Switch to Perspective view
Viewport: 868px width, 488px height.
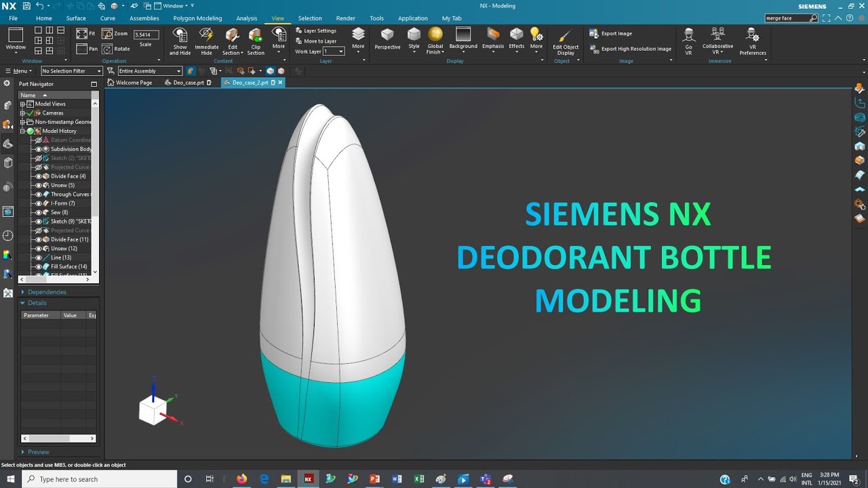coord(387,39)
